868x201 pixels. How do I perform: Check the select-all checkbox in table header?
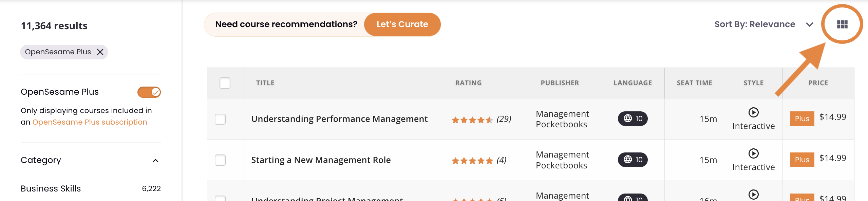click(x=225, y=83)
